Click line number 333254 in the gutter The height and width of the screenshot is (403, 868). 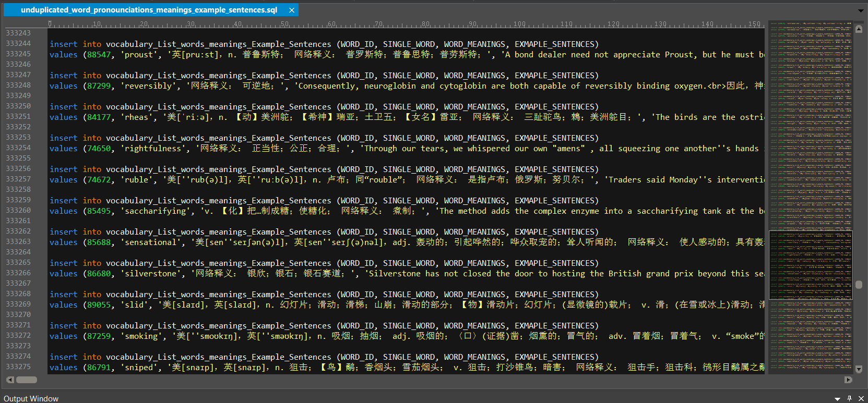pyautogui.click(x=18, y=148)
